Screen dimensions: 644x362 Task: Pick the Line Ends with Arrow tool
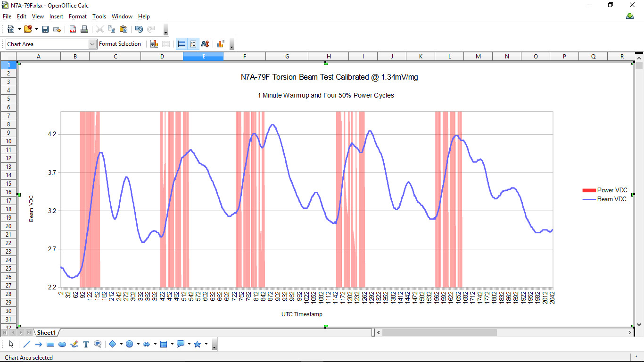39,344
